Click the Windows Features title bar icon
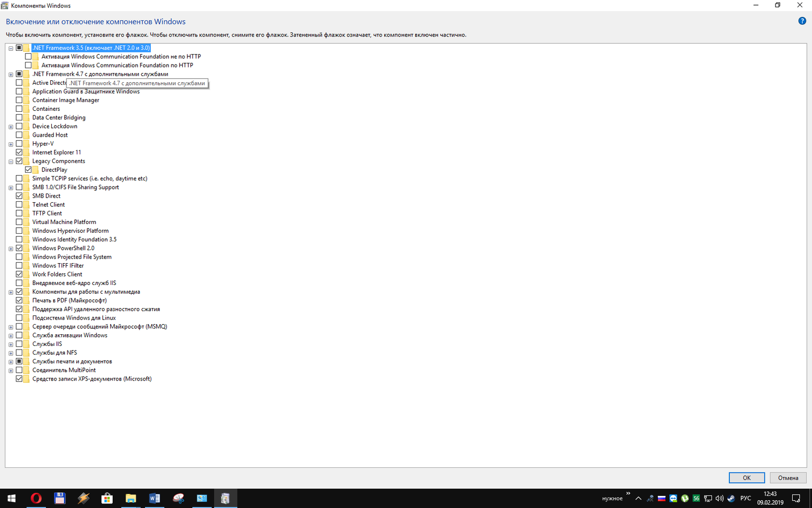The width and height of the screenshot is (812, 508). 5,6
